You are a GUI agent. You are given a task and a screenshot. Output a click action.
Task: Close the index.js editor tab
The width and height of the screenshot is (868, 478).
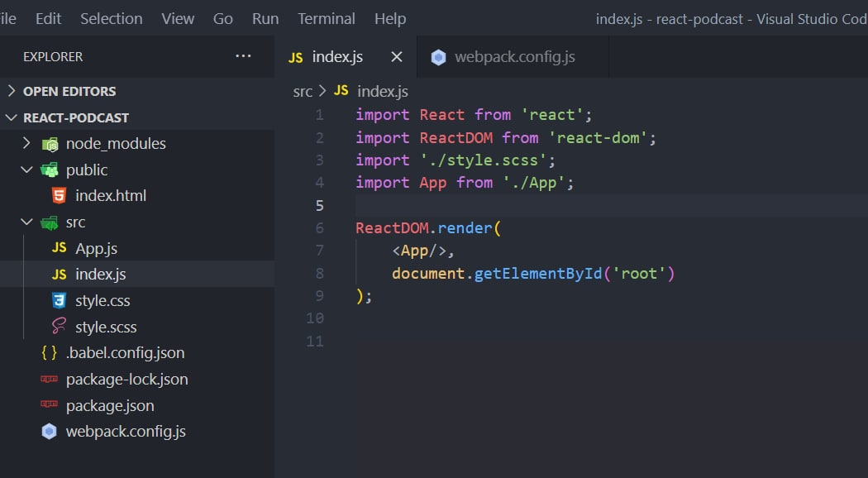(x=396, y=56)
